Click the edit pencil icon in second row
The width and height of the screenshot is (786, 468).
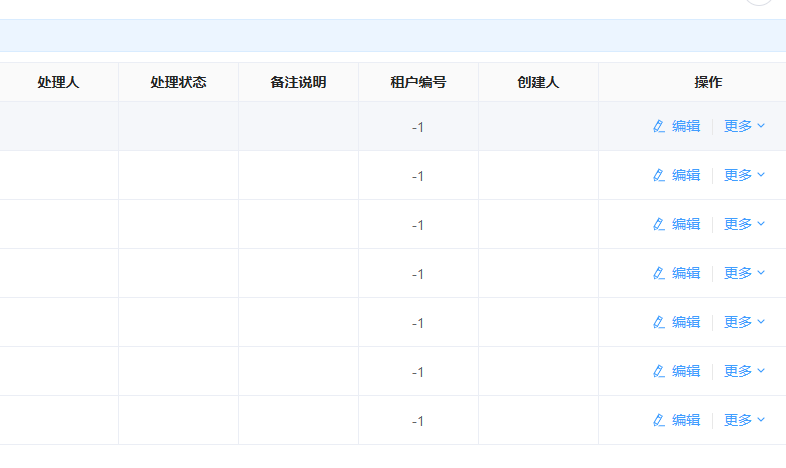click(x=659, y=175)
